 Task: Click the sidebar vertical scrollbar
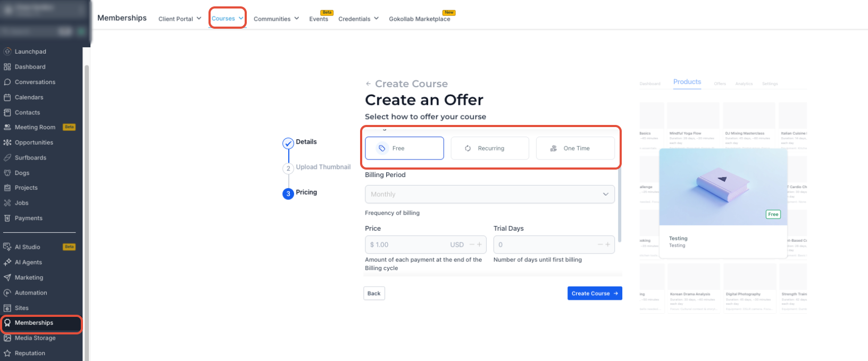(x=87, y=213)
